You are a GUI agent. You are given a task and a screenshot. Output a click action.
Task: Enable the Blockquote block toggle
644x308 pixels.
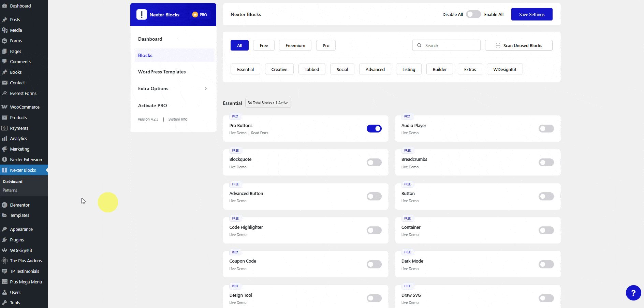click(374, 162)
